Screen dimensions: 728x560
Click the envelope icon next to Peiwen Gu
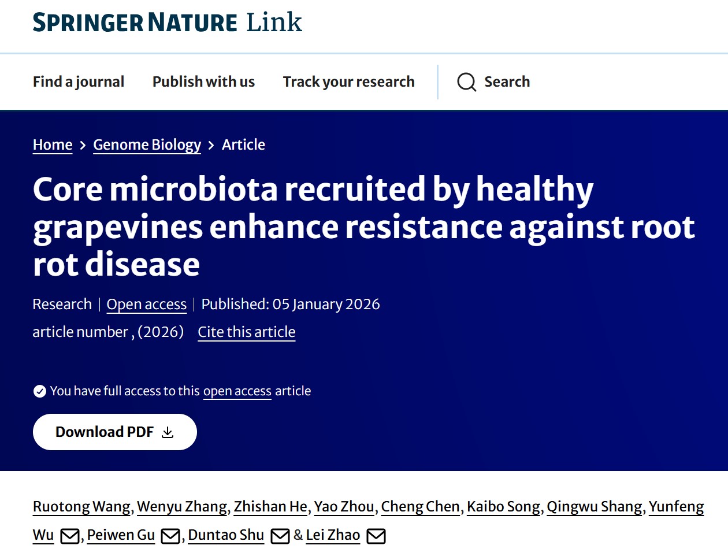[x=170, y=536]
